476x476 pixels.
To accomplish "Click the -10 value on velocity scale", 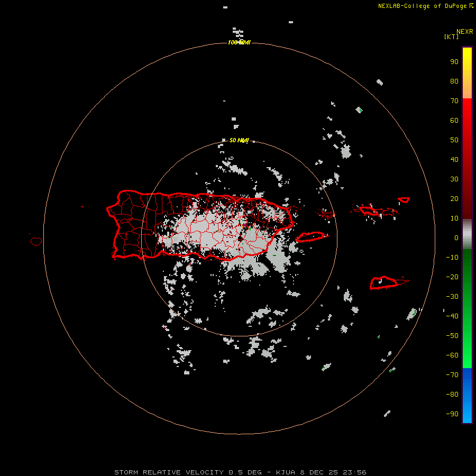I will pyautogui.click(x=452, y=258).
